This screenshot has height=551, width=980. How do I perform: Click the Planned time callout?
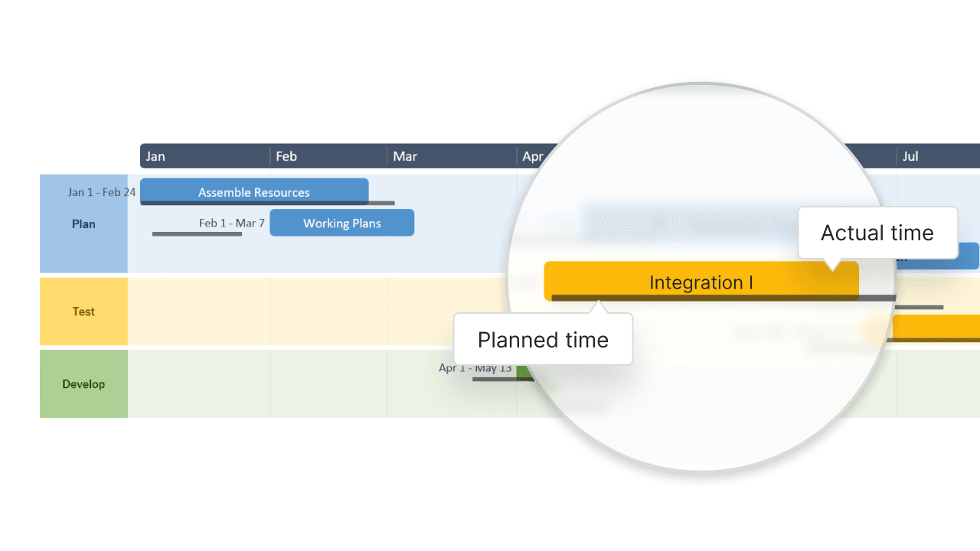(x=543, y=339)
